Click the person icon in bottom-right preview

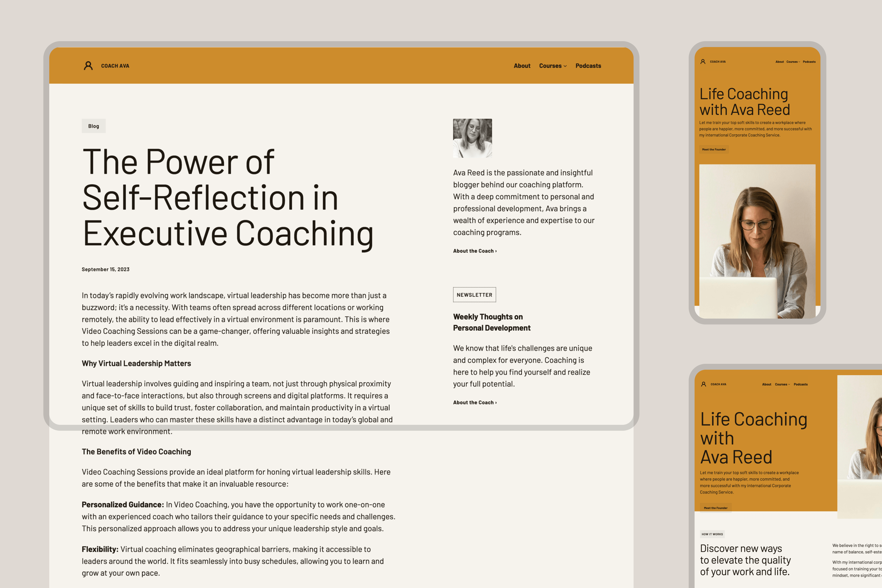point(703,384)
